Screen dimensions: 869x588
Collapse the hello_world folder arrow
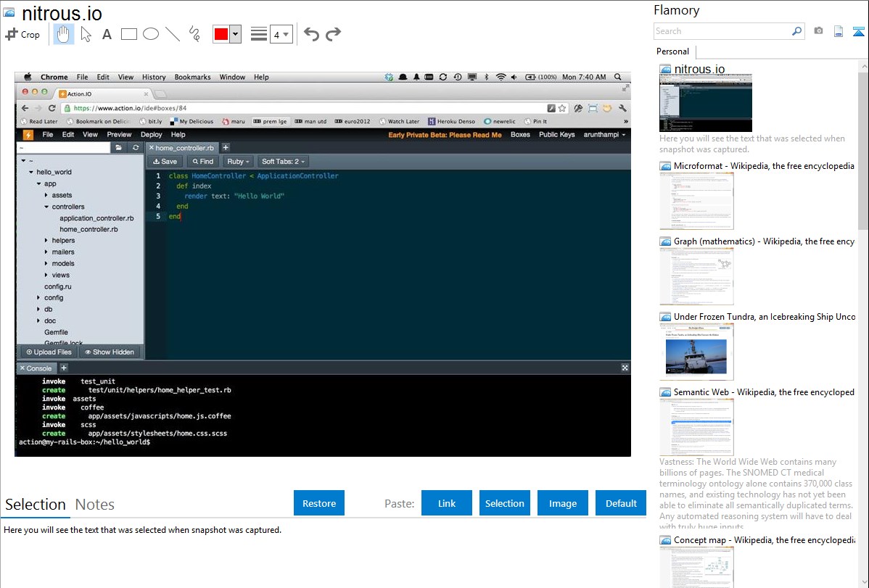coord(31,172)
